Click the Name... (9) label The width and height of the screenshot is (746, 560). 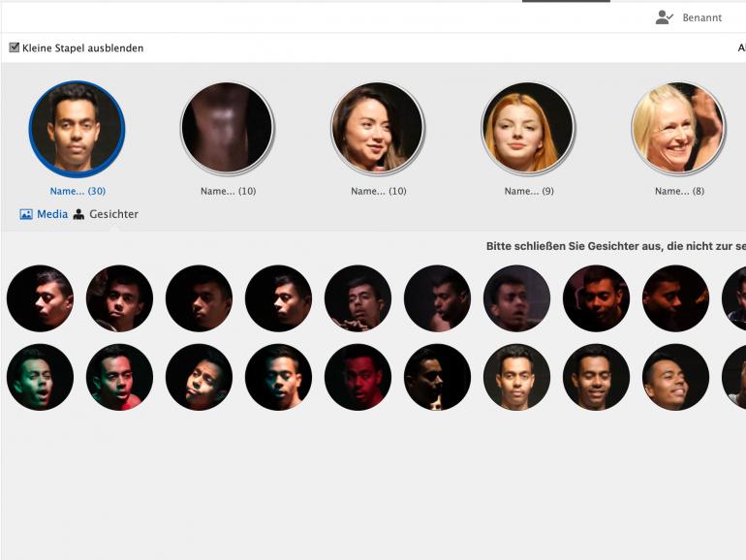pos(529,191)
